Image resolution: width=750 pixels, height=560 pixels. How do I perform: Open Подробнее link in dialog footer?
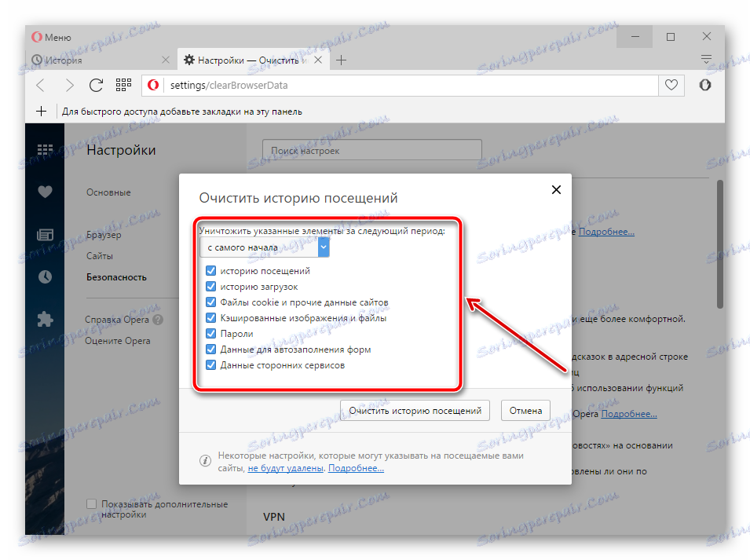tap(356, 468)
